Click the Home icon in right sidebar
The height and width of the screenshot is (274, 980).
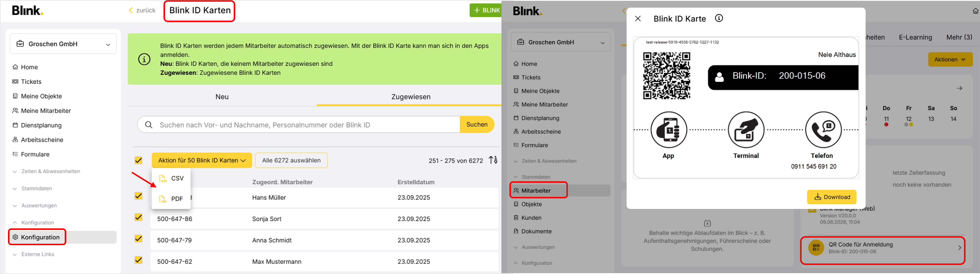coord(516,64)
